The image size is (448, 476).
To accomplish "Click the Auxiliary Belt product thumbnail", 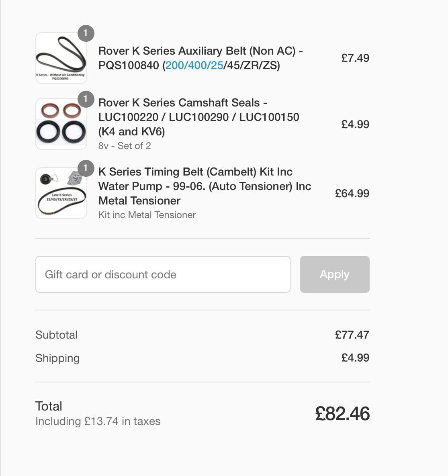I will pyautogui.click(x=61, y=58).
